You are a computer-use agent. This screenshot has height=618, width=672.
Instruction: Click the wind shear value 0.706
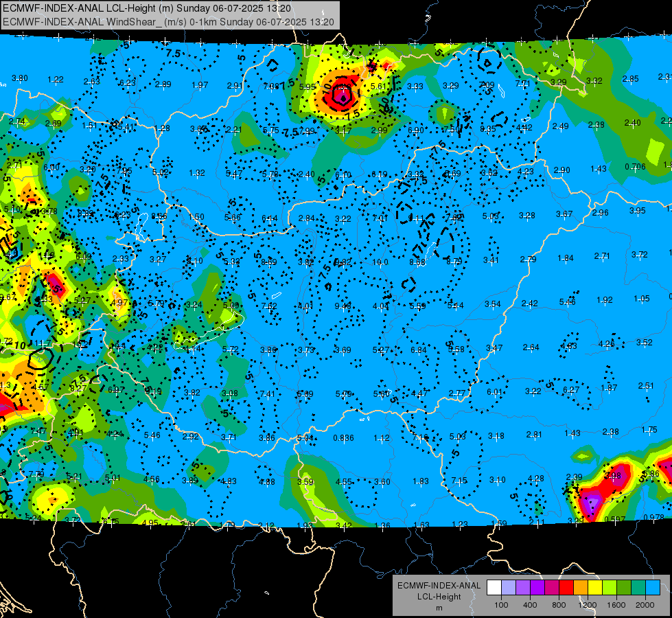[635, 166]
